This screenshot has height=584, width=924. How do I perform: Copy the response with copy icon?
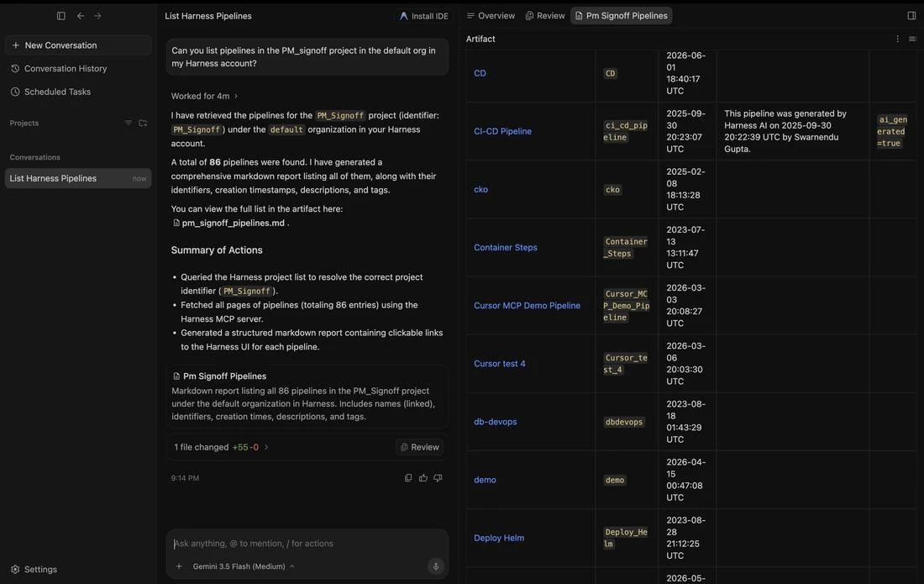pos(408,478)
